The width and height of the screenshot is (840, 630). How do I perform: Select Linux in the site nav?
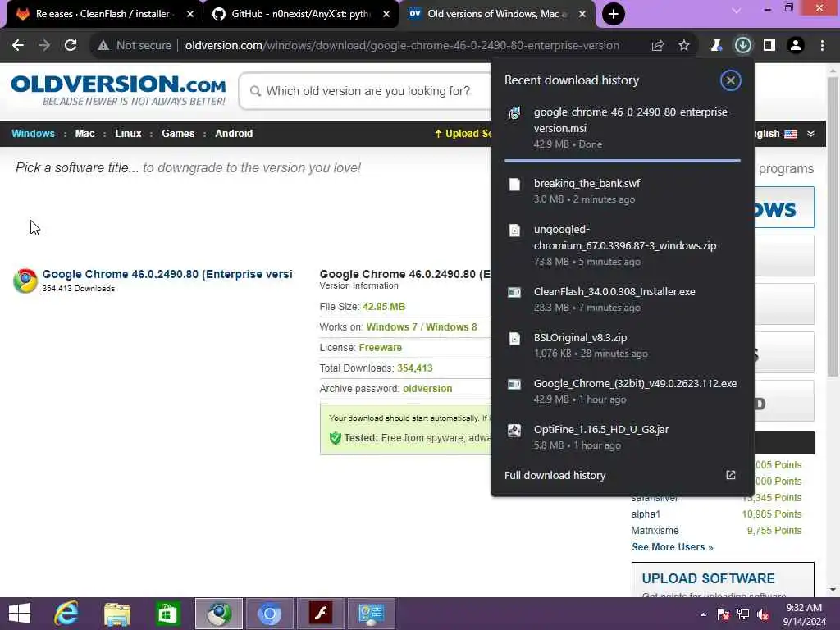point(128,134)
